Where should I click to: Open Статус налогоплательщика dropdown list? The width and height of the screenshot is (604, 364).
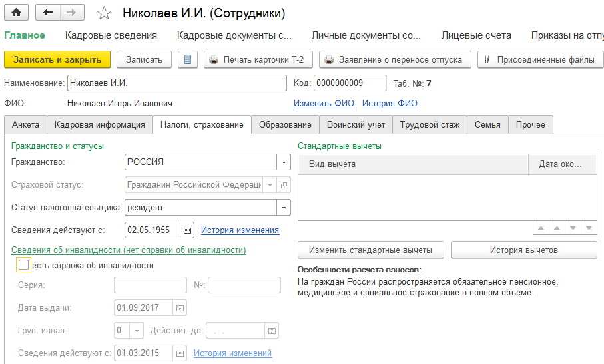(284, 208)
